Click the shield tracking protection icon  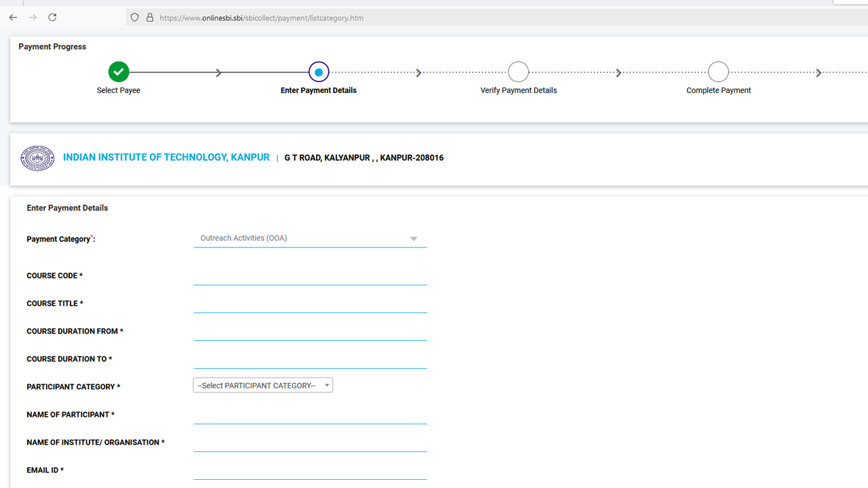click(x=134, y=18)
